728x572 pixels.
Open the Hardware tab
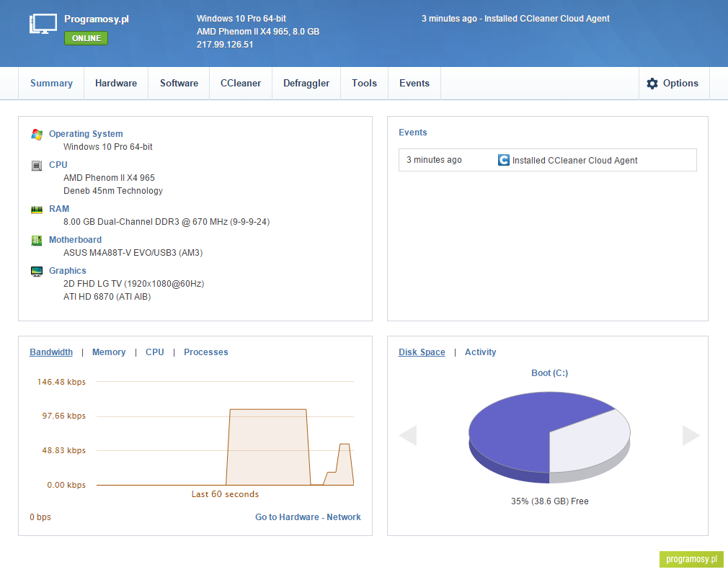click(116, 83)
